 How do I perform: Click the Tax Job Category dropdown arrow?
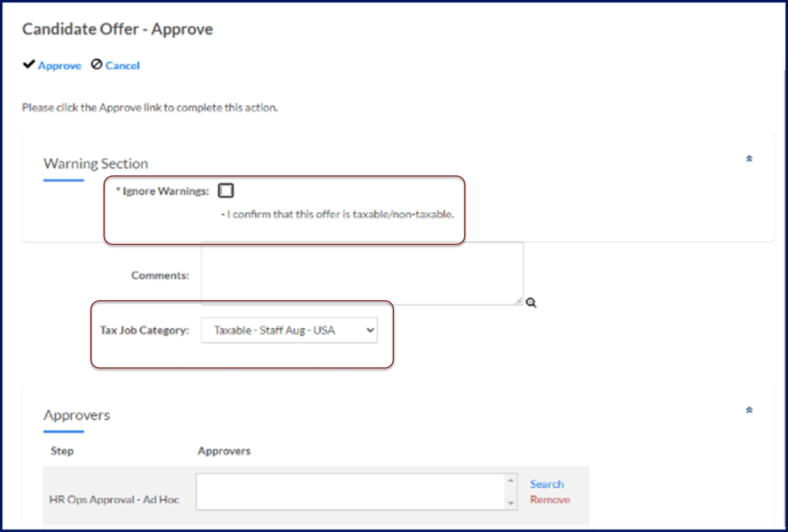[x=370, y=330]
